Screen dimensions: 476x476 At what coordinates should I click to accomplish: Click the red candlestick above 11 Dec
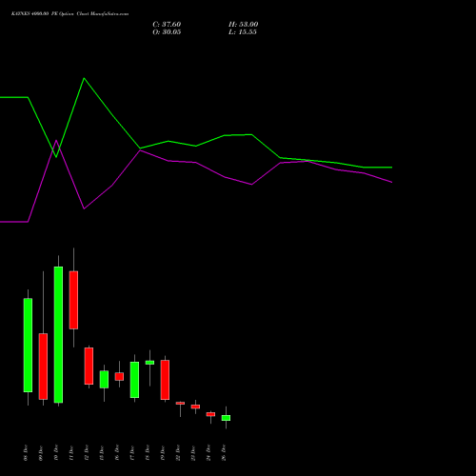[x=73, y=300]
